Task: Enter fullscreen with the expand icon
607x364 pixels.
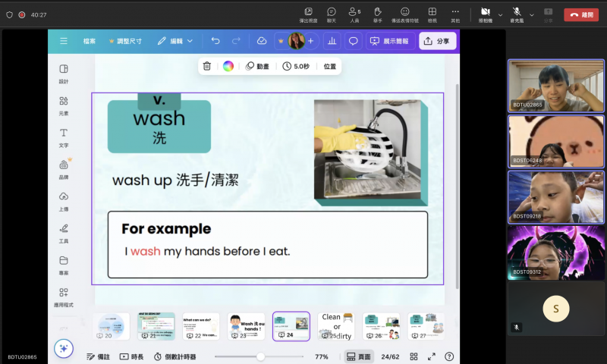Action: 432,356
